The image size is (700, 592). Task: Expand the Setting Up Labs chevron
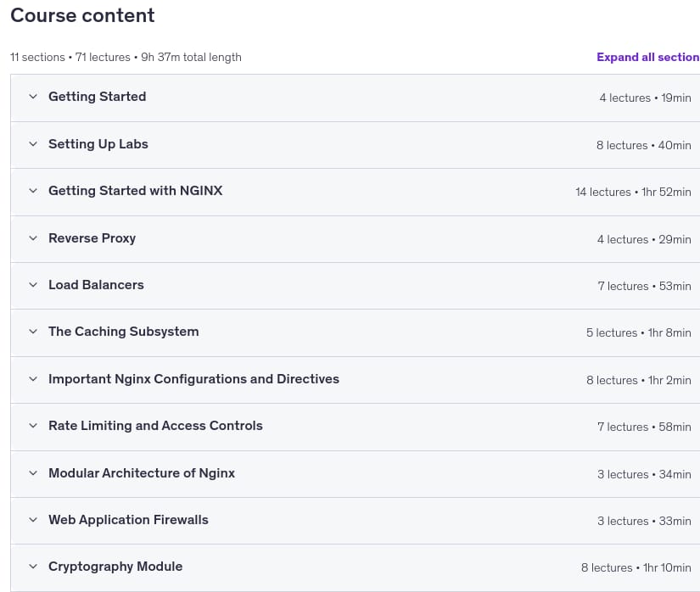pyautogui.click(x=33, y=143)
